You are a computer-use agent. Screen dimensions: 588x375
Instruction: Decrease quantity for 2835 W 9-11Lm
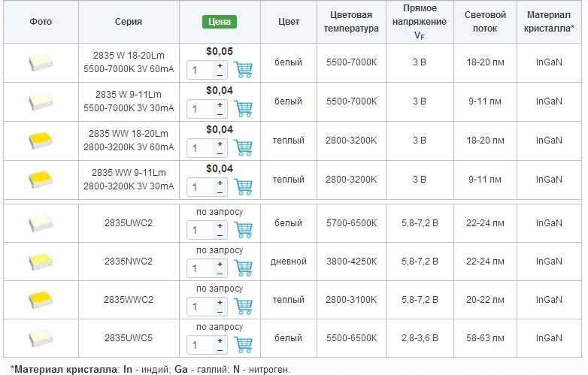tap(220, 114)
